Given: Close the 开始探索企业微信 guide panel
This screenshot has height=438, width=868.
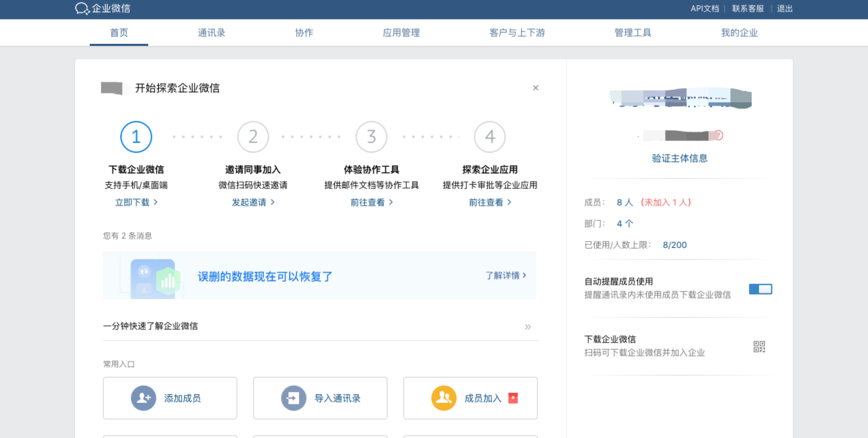Looking at the screenshot, I should (x=535, y=88).
